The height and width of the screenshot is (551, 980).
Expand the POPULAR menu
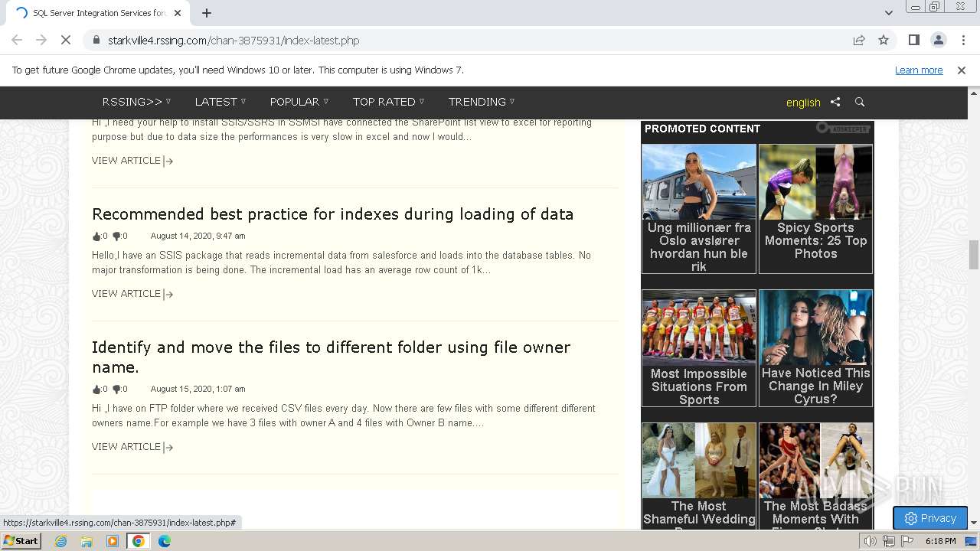point(299,102)
